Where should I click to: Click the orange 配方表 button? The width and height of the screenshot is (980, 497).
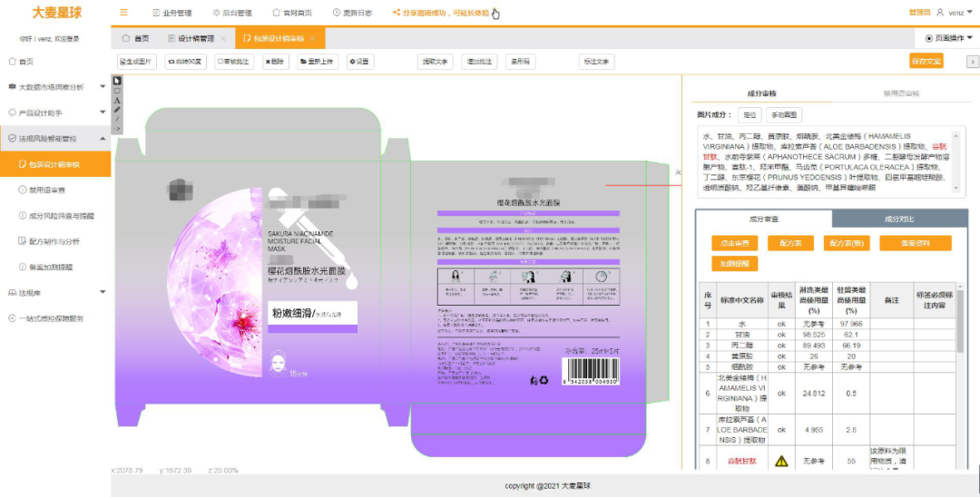(790, 243)
